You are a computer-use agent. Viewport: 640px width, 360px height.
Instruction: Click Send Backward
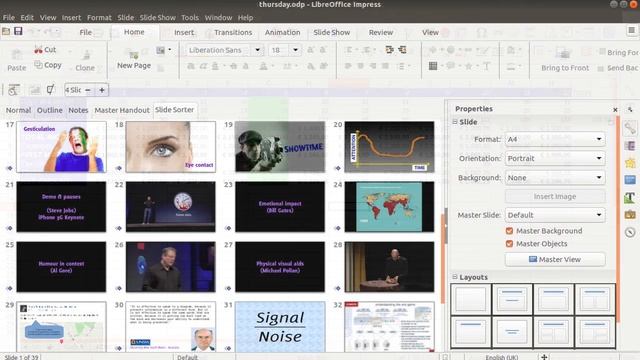(618, 68)
